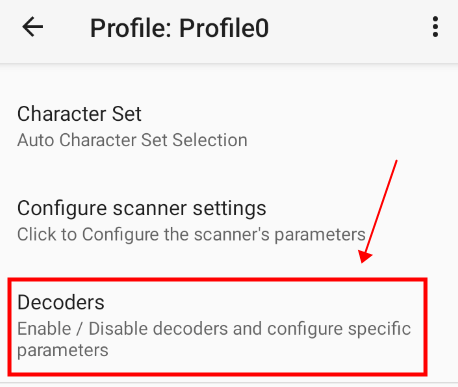Open the scanner parameters configuration row

tap(229, 221)
